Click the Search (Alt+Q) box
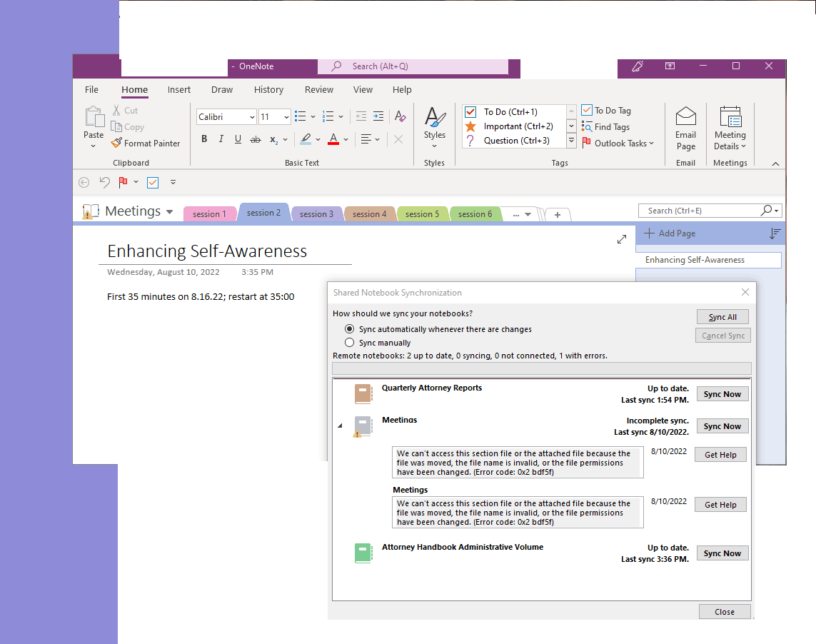This screenshot has height=644, width=816. [413, 66]
